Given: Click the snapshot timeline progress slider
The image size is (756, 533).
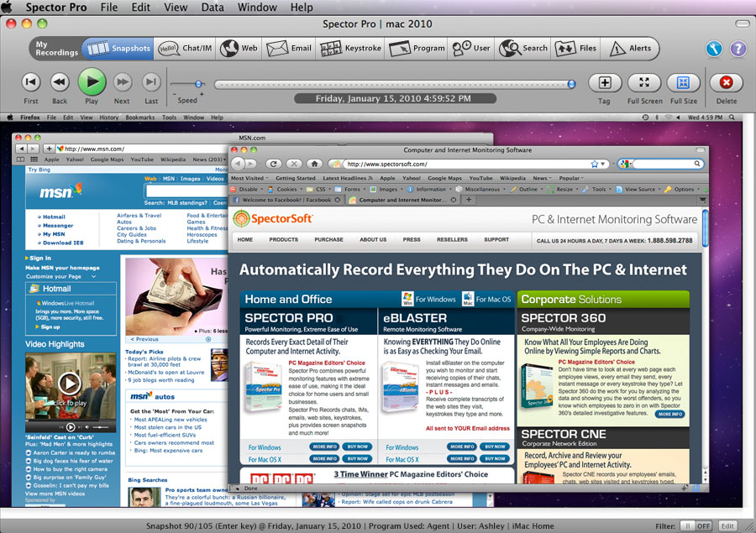Looking at the screenshot, I should pyautogui.click(x=395, y=84).
